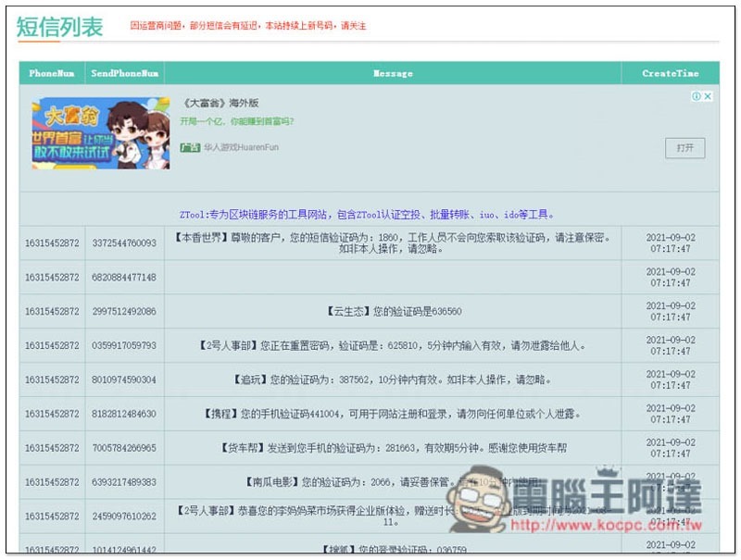Open the ZTool blockchain tools link

point(366,215)
